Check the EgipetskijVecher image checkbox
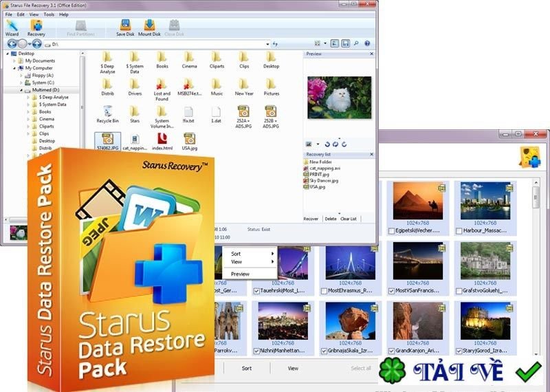550x392 pixels. click(391, 231)
